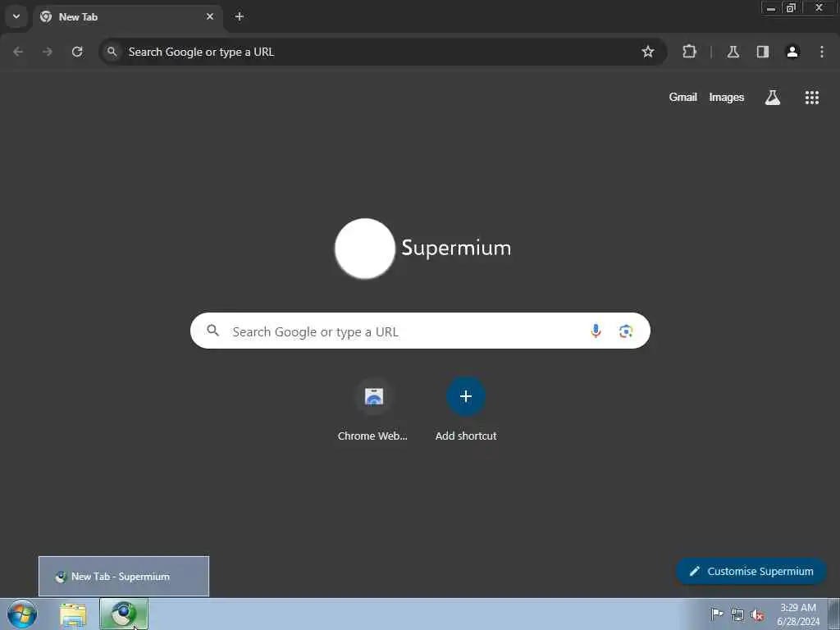
Task: Select the New Tab browser tab
Action: [127, 17]
